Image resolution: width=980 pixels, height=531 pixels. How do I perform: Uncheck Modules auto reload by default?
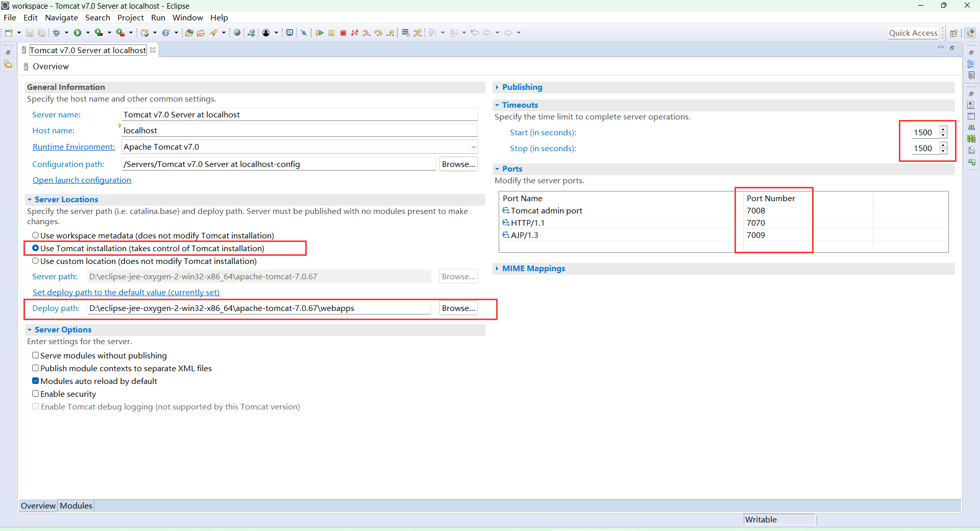pyautogui.click(x=36, y=381)
